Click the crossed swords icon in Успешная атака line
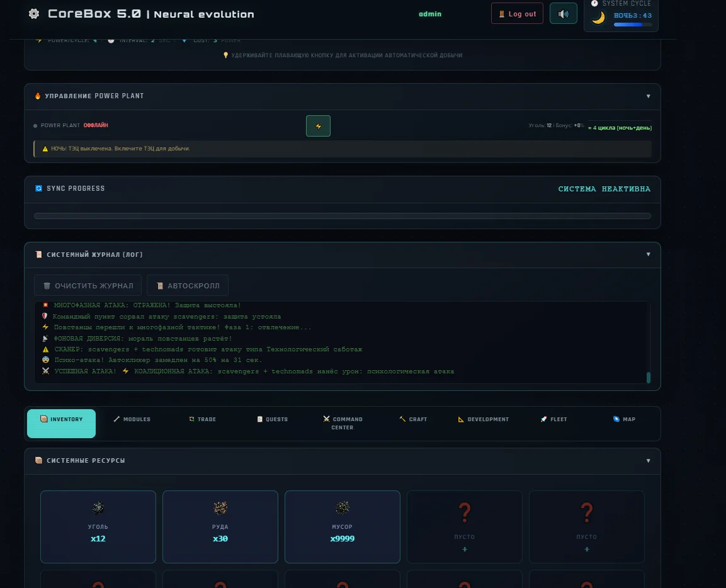 45,371
